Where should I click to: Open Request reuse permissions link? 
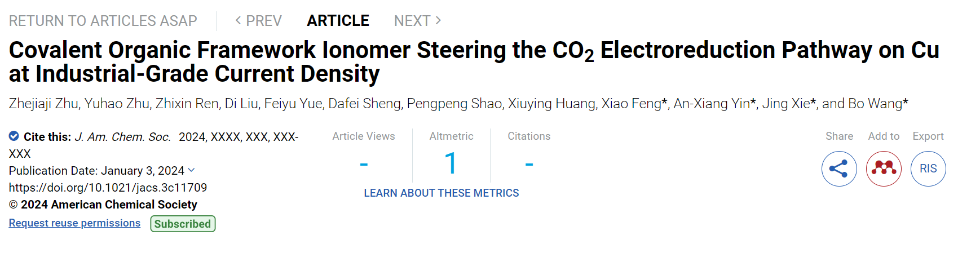click(74, 223)
